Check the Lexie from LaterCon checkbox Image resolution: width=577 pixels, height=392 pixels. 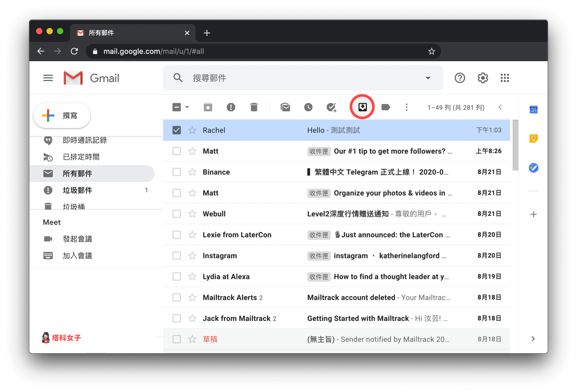pyautogui.click(x=176, y=234)
